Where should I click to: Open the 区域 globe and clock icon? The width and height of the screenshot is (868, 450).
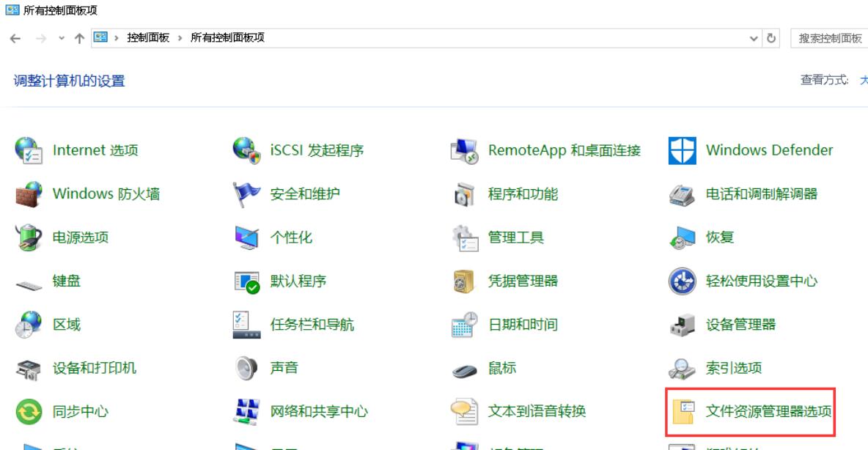(x=29, y=325)
